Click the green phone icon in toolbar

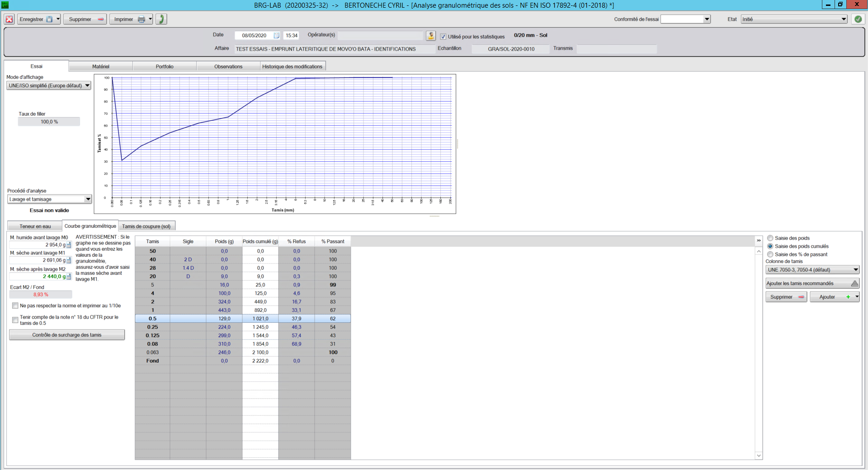[161, 19]
